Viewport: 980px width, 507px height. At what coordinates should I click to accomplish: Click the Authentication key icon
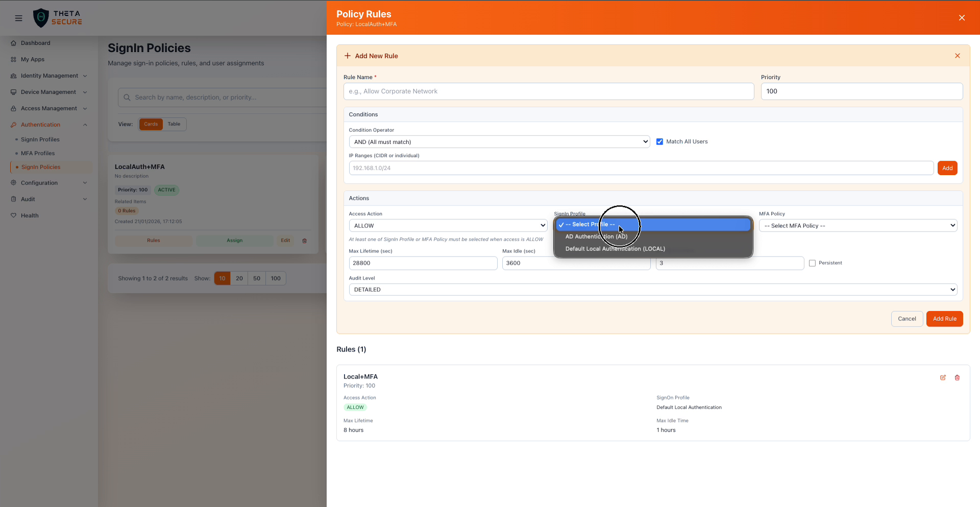(13, 124)
